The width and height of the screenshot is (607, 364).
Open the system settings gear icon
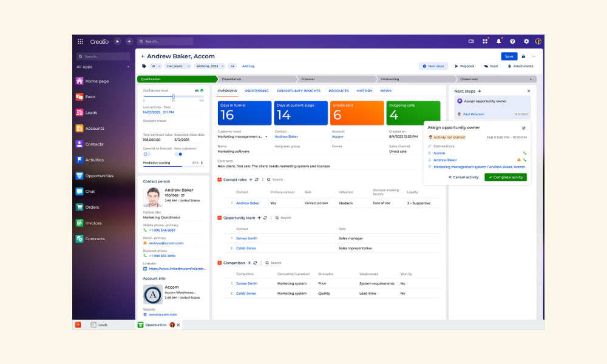[526, 41]
